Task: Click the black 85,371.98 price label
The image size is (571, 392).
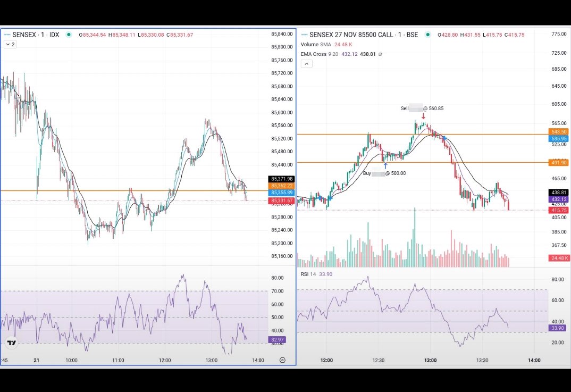Action: (282, 179)
